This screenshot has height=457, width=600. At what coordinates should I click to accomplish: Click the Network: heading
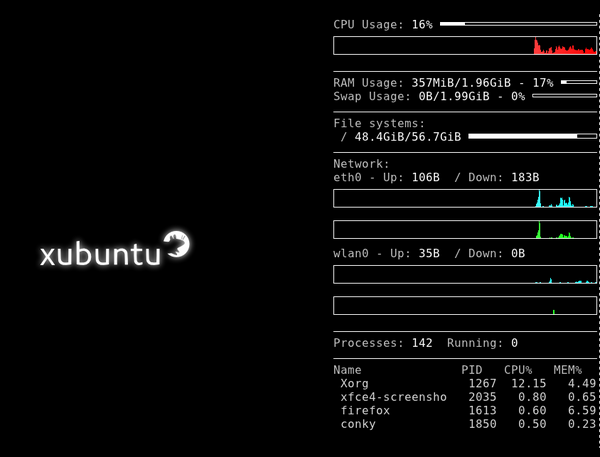point(361,164)
